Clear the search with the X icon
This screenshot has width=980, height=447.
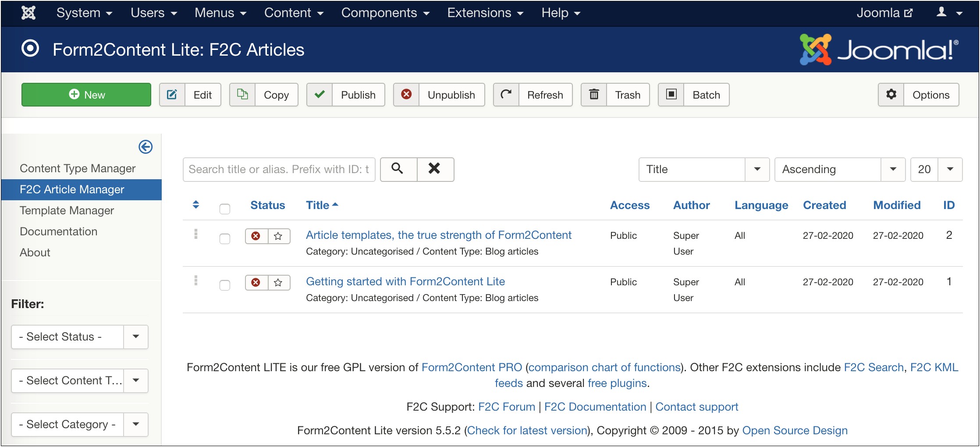pos(435,169)
